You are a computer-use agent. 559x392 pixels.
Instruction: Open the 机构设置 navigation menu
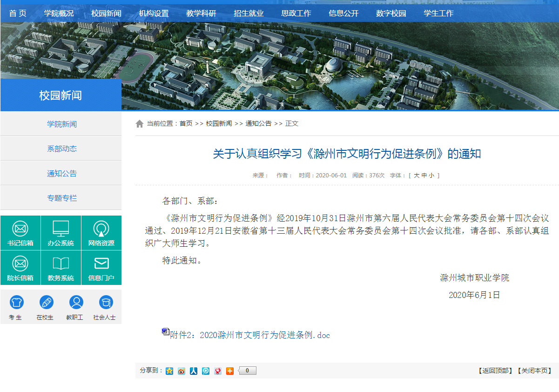click(x=154, y=14)
